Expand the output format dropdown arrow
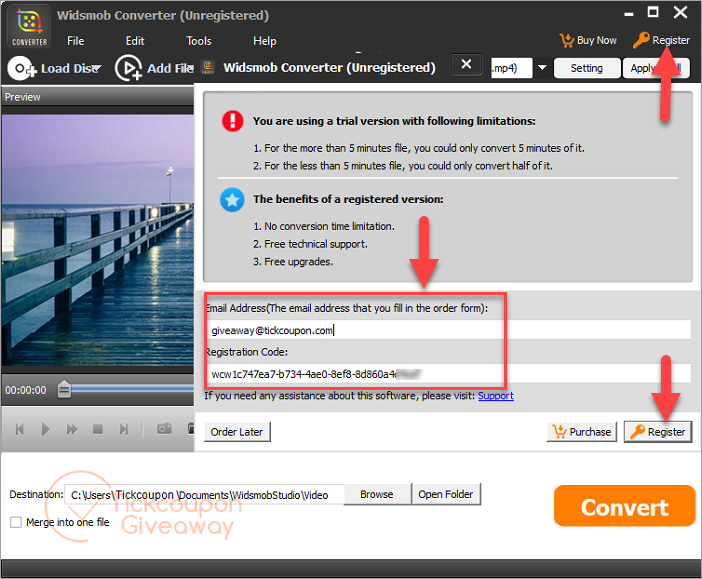This screenshot has height=579, width=702. pyautogui.click(x=542, y=68)
